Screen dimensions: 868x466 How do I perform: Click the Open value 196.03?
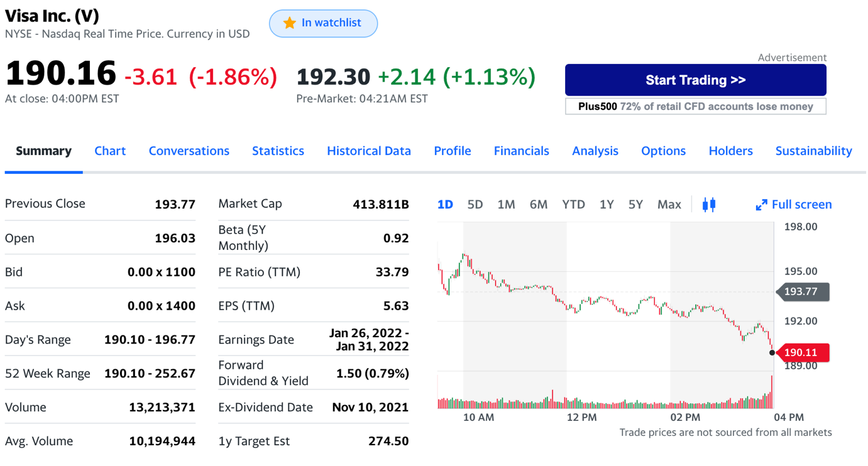(x=175, y=238)
